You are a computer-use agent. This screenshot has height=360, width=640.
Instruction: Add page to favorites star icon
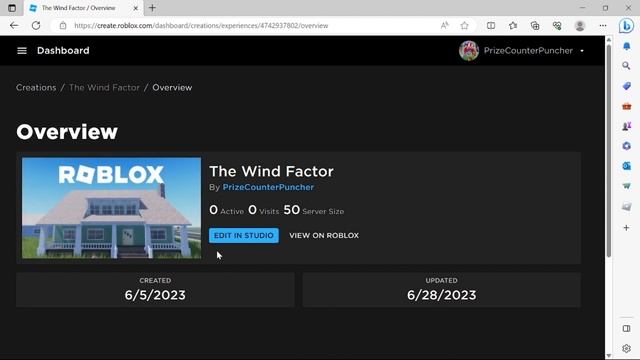click(x=464, y=25)
